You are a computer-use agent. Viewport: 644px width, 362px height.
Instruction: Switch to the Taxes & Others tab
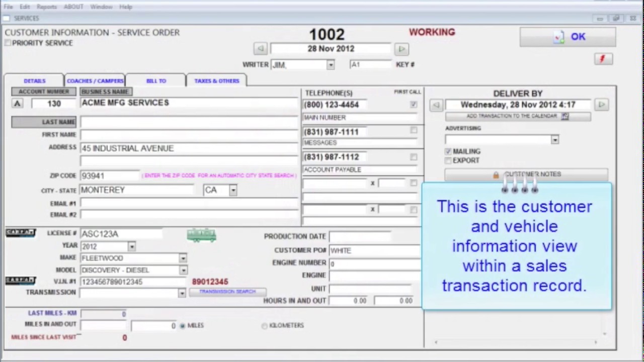pos(217,80)
